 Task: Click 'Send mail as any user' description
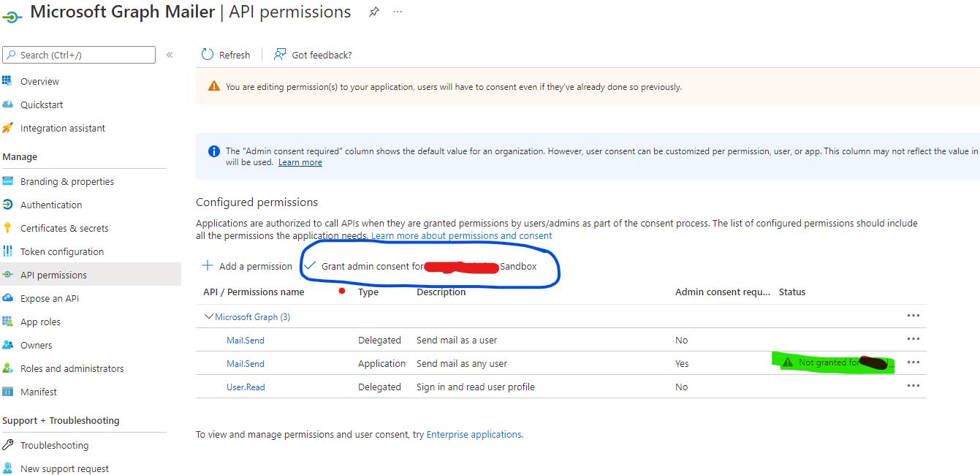462,363
